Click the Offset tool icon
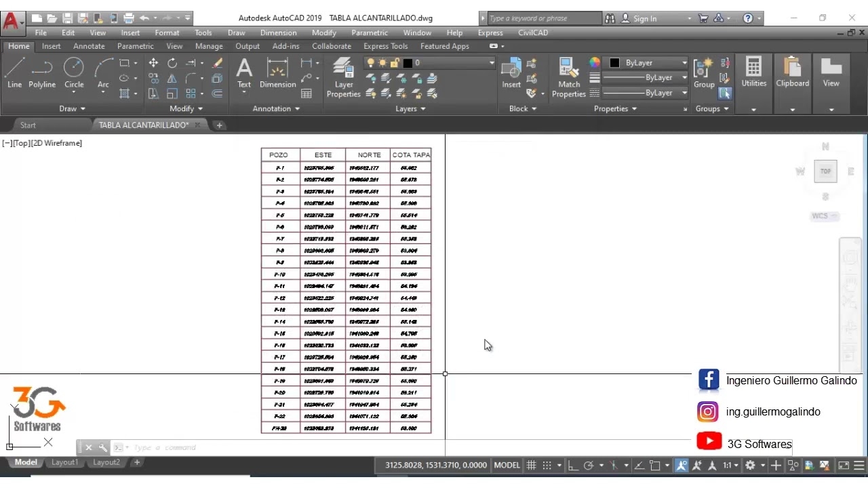Viewport: 868px width, 488px height. [217, 94]
